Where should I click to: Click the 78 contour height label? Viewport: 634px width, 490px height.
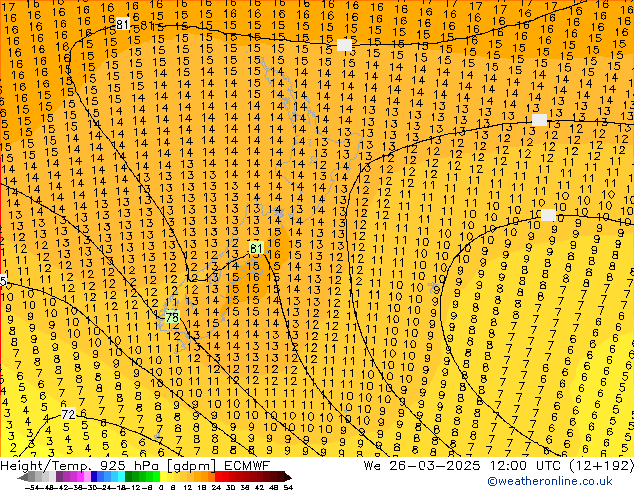pos(172,317)
